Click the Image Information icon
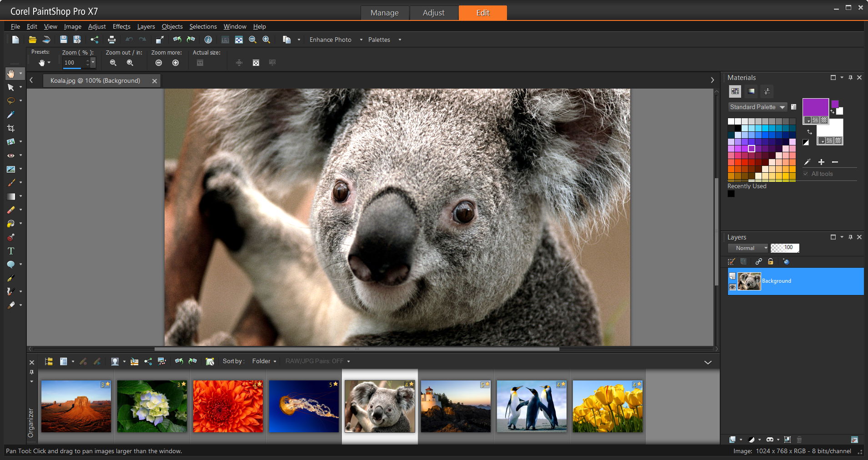 coord(208,40)
